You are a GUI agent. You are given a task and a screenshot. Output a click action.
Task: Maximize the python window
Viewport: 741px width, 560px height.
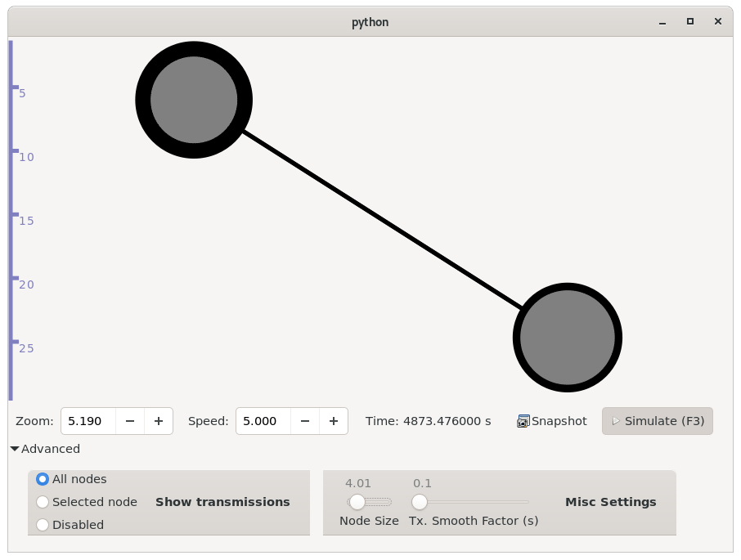690,22
